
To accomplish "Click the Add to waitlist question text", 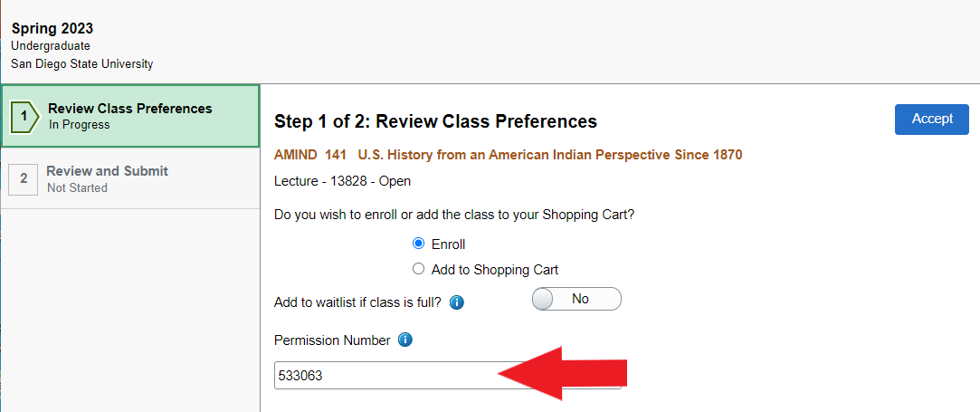I will (357, 302).
